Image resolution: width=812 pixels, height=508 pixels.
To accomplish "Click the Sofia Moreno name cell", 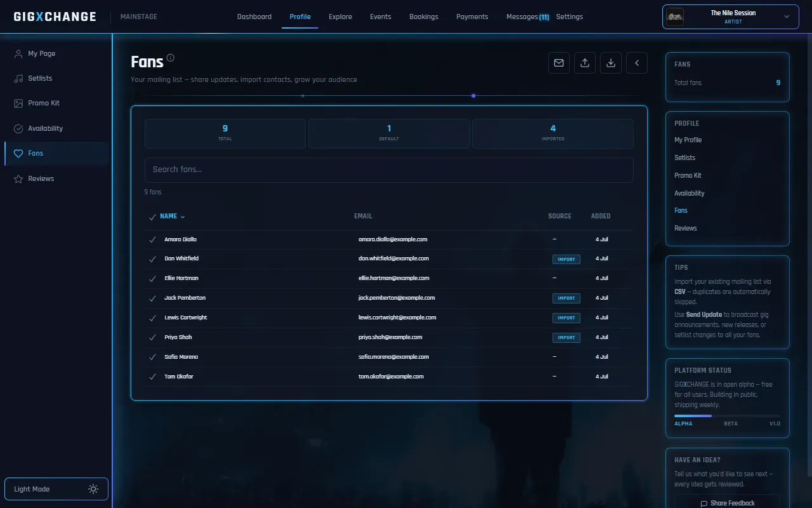I will click(x=181, y=357).
